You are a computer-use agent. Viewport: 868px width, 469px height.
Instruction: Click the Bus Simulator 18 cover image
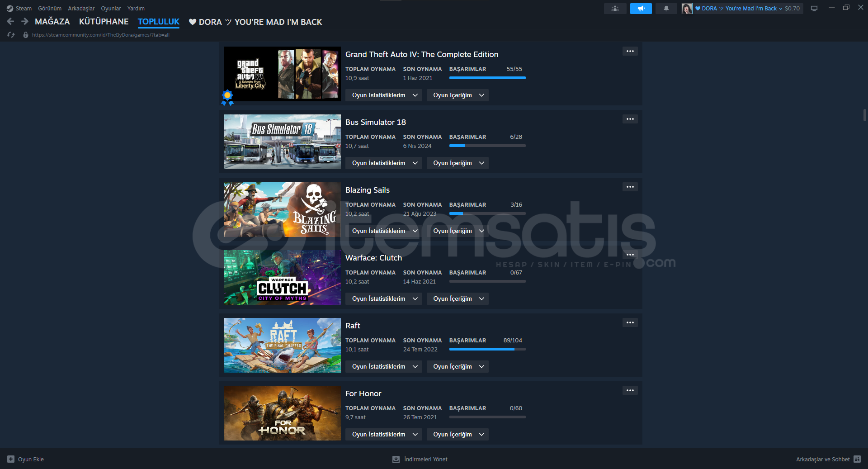282,142
